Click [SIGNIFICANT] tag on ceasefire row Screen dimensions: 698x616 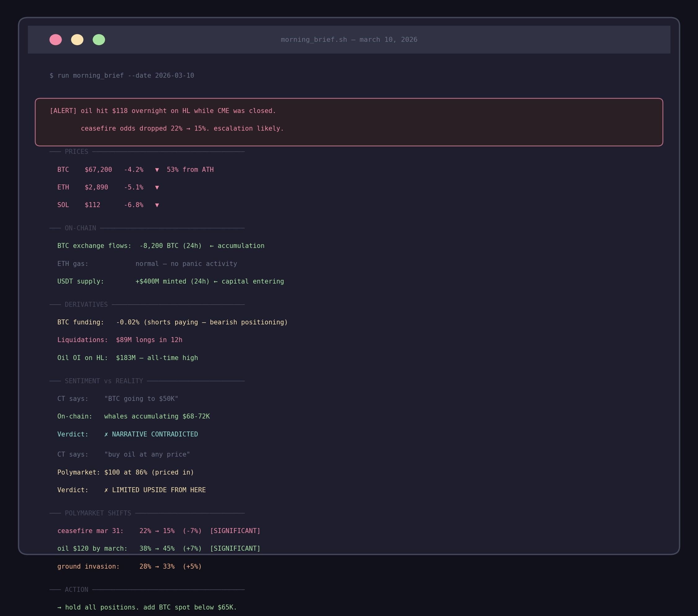[x=235, y=531]
